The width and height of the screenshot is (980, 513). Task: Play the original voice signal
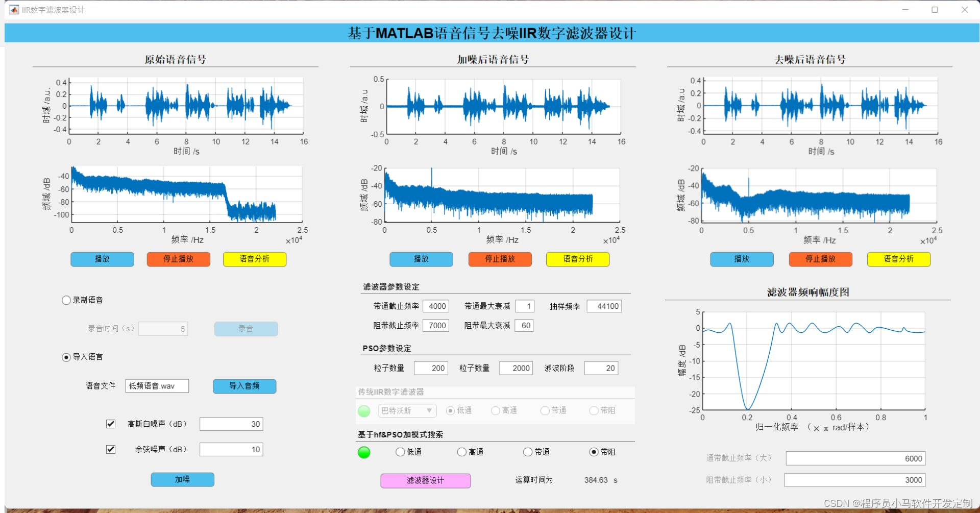click(102, 259)
